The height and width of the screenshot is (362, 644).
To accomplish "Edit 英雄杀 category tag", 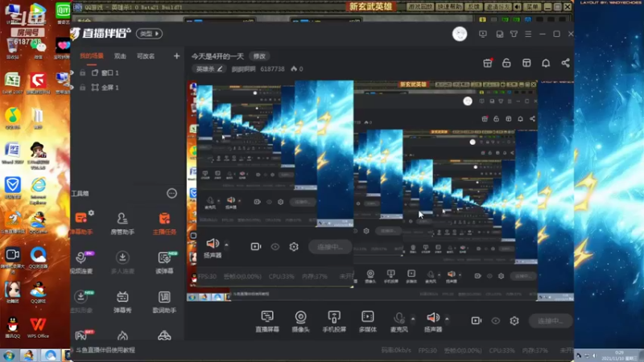I will point(209,69).
